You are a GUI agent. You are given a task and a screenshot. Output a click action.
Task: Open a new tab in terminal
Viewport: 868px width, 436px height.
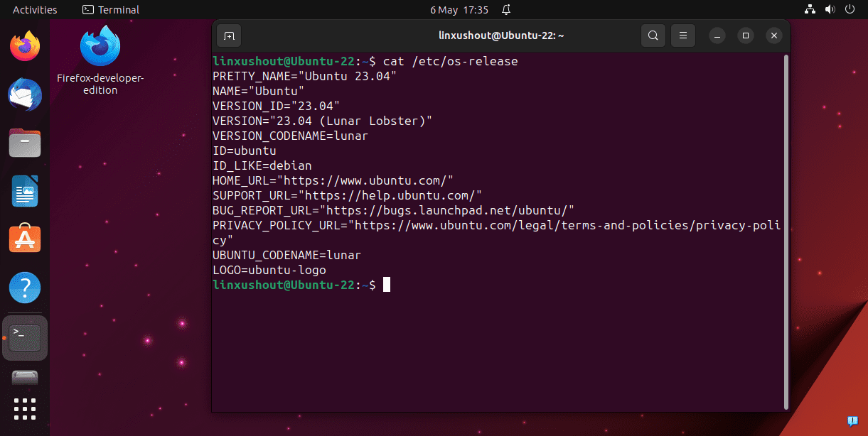229,36
